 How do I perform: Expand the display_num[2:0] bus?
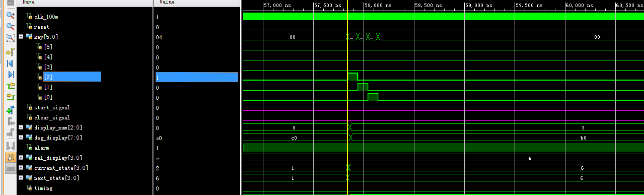tap(21, 127)
